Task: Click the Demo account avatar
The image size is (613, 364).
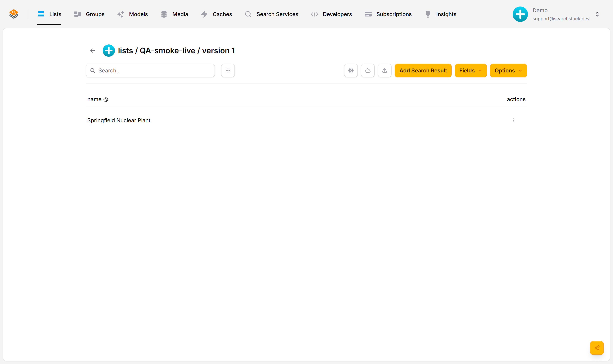Action: tap(520, 14)
